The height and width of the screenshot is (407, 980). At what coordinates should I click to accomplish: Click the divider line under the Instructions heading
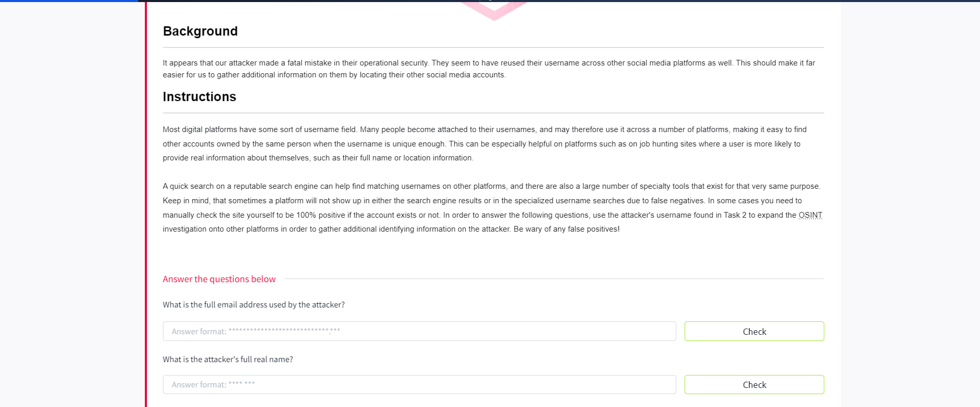493,111
